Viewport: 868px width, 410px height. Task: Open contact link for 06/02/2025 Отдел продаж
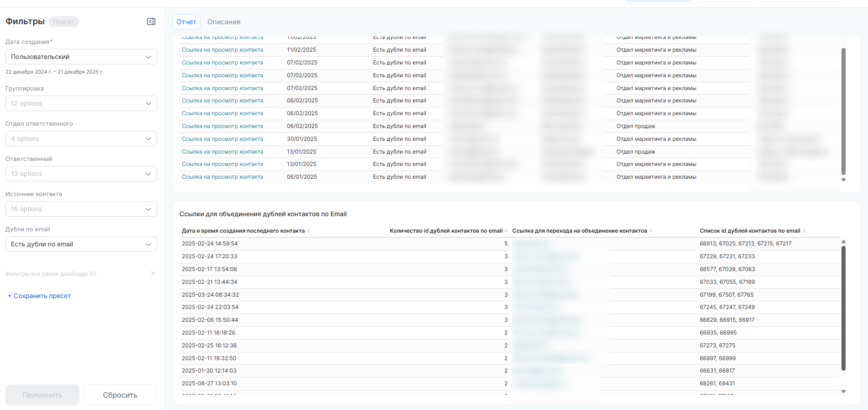click(222, 126)
